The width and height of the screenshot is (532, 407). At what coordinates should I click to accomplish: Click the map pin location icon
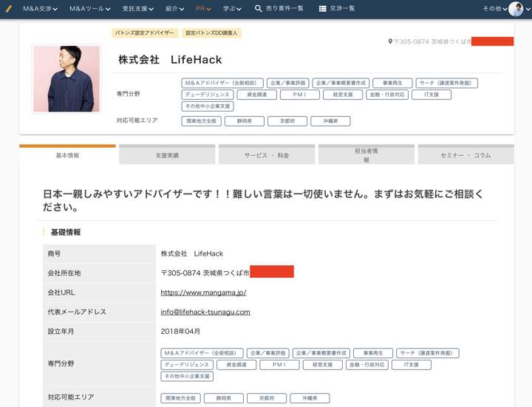390,42
